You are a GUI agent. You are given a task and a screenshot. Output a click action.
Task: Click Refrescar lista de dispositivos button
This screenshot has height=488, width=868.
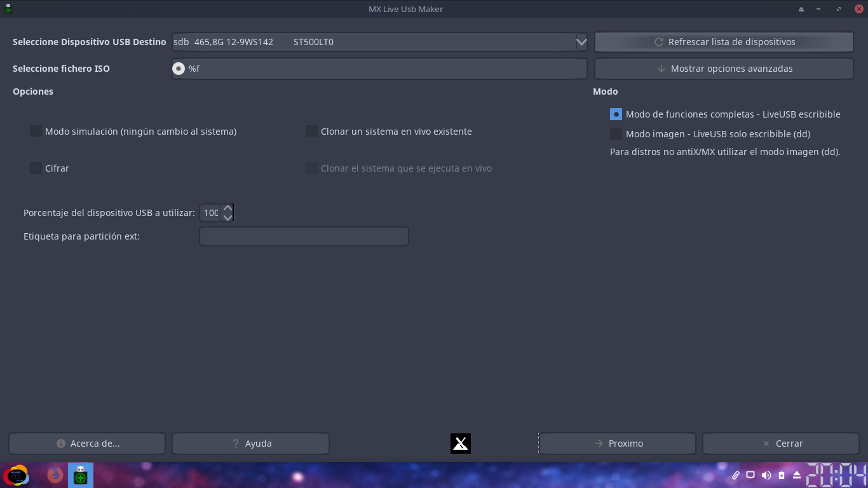[724, 42]
